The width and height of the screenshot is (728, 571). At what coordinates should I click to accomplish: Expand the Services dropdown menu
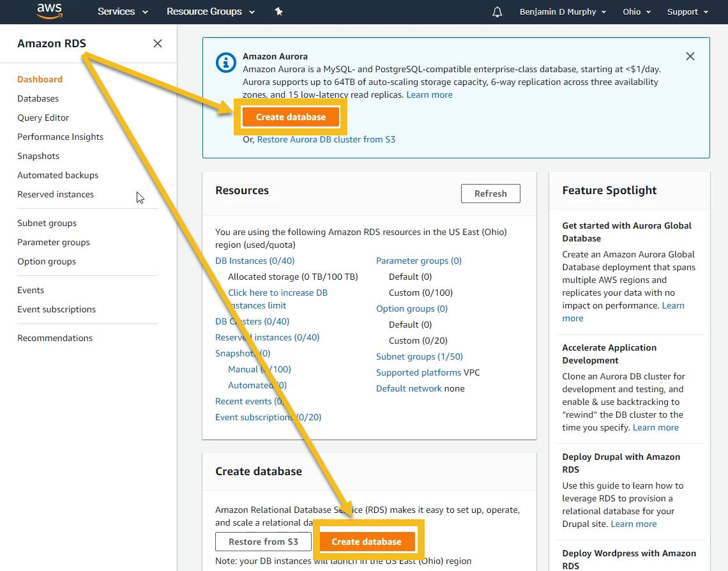[x=123, y=11]
